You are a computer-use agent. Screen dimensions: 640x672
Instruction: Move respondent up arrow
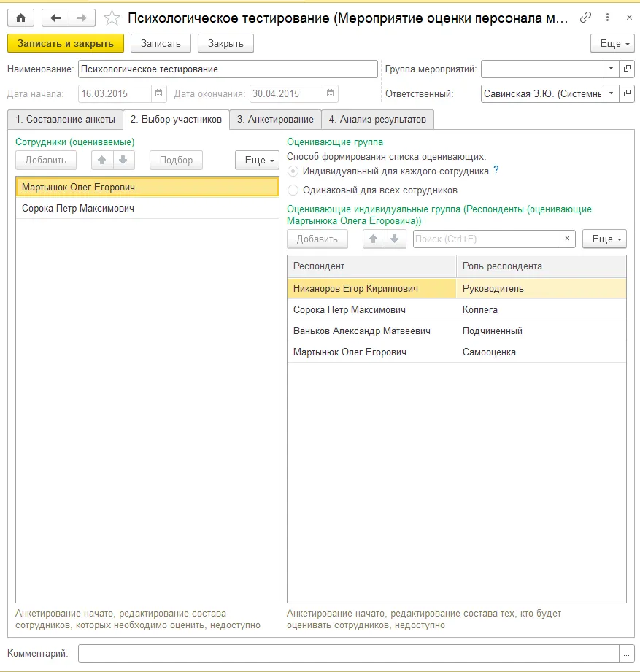point(374,239)
